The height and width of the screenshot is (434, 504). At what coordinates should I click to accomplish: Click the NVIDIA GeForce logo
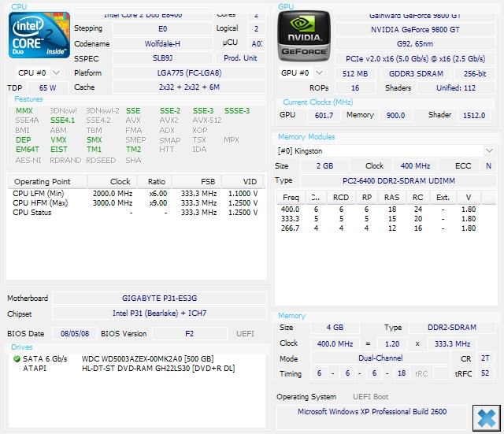coord(304,35)
